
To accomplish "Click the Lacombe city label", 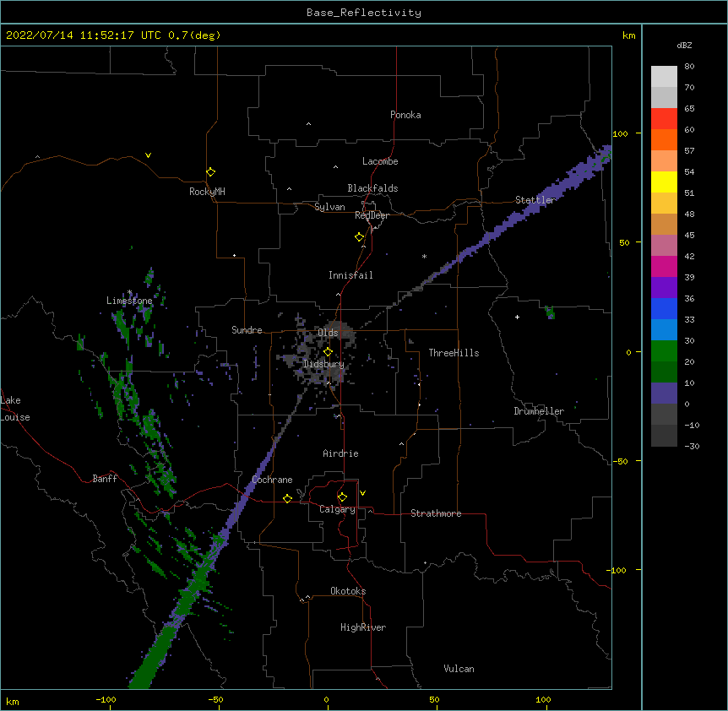I will coord(380,161).
